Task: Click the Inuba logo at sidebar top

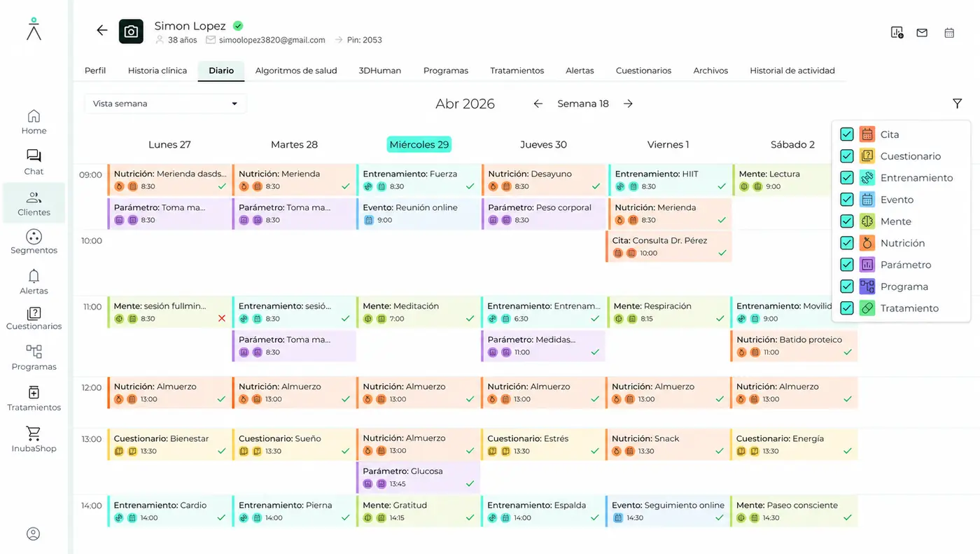Action: pos(34,29)
